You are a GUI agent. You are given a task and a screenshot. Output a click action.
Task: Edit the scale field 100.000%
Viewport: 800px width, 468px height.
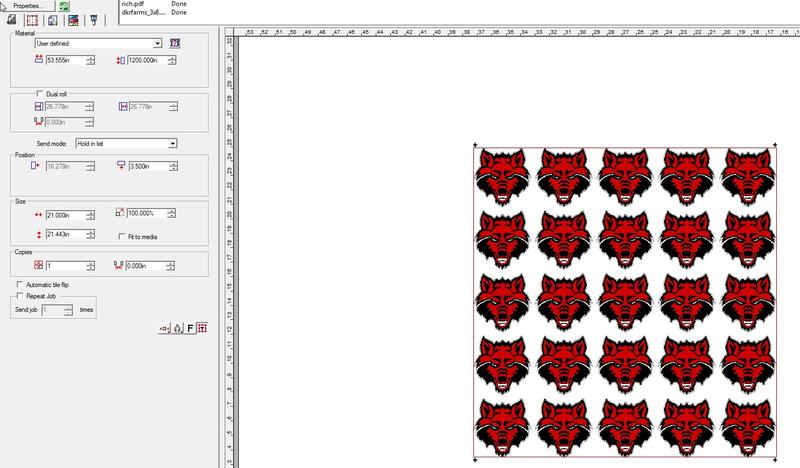click(146, 213)
